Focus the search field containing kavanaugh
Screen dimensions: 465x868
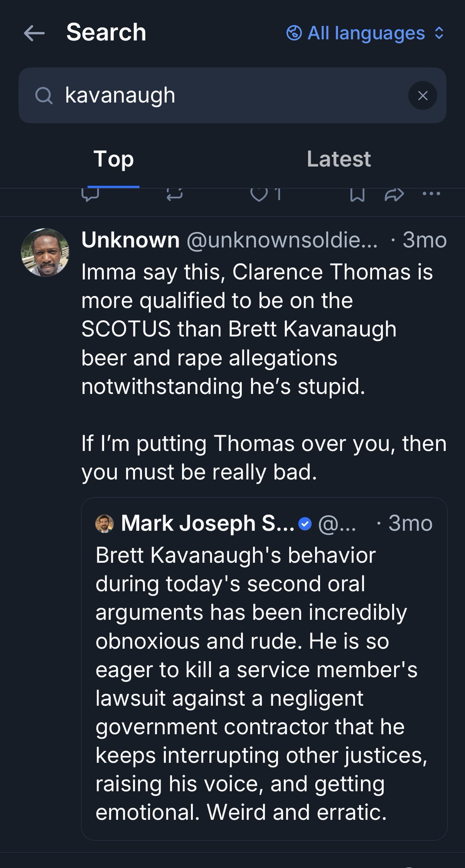coord(226,95)
